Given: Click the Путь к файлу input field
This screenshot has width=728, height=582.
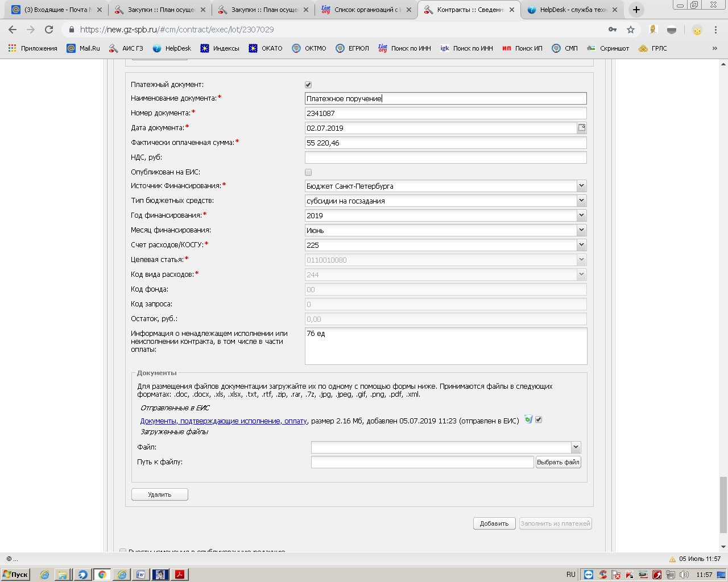Looking at the screenshot, I should pos(423,462).
